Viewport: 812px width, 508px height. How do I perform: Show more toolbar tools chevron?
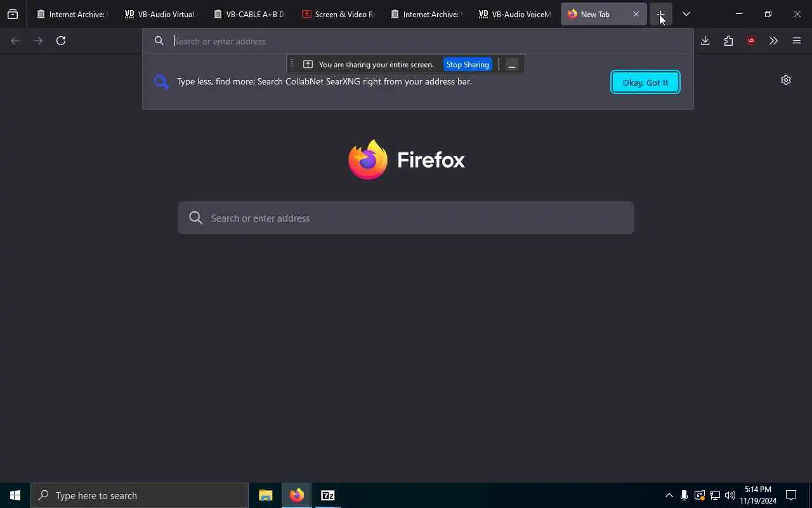773,41
